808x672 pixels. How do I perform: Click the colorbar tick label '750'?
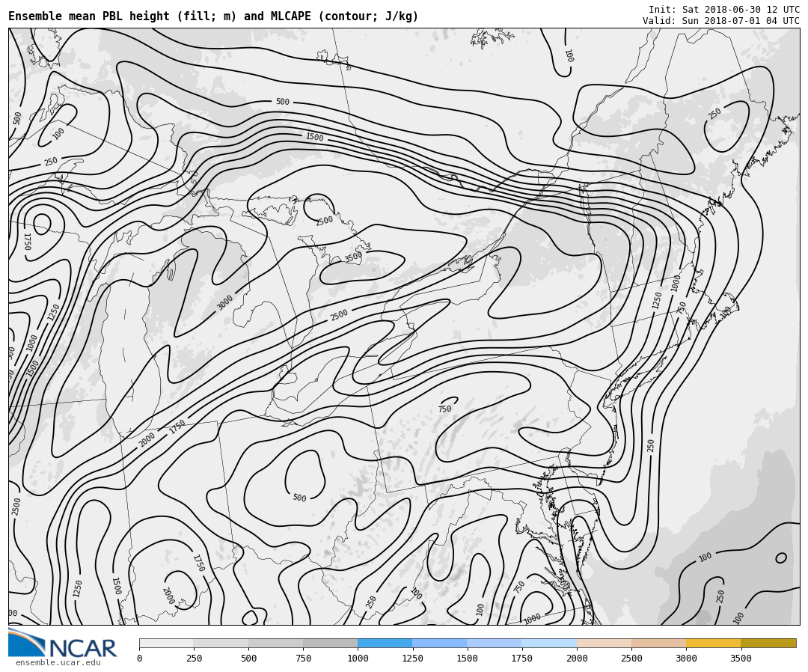pyautogui.click(x=303, y=658)
